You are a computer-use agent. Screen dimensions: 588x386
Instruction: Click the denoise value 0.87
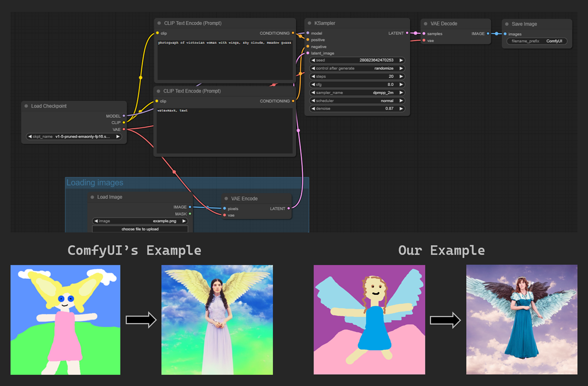tap(389, 108)
